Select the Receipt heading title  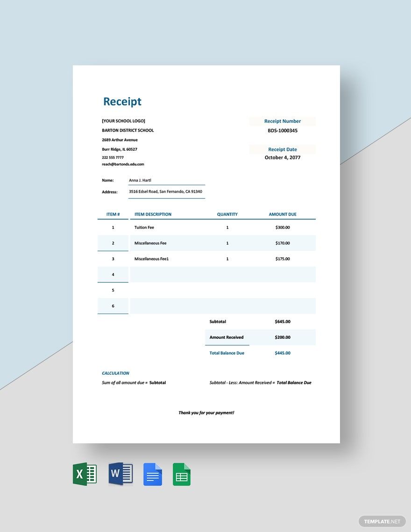pos(122,101)
